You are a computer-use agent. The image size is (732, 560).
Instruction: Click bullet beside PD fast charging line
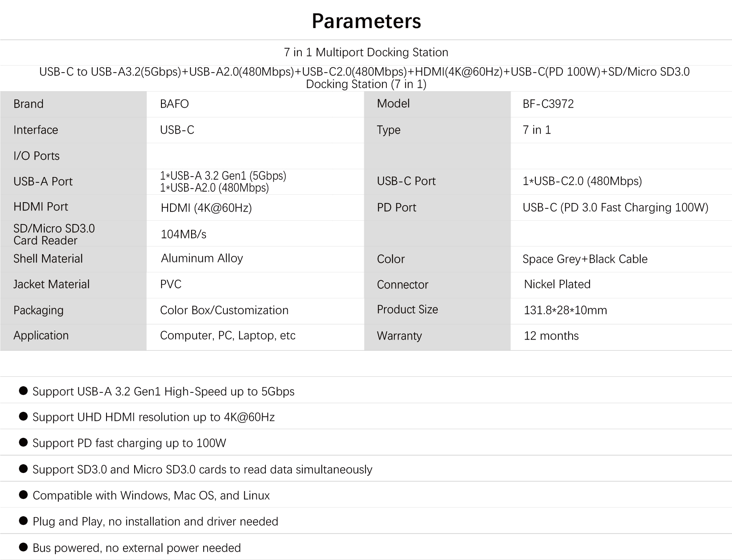[24, 442]
